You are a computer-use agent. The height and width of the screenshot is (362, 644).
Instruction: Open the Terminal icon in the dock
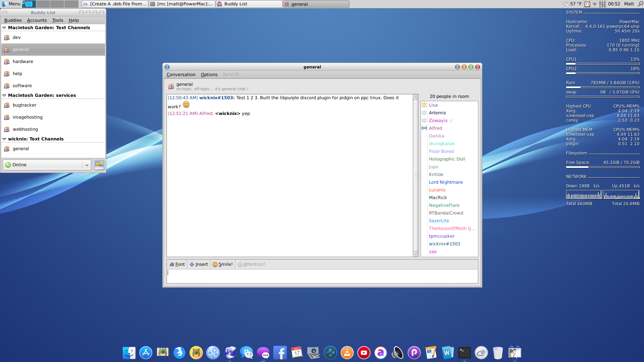pos(464,353)
